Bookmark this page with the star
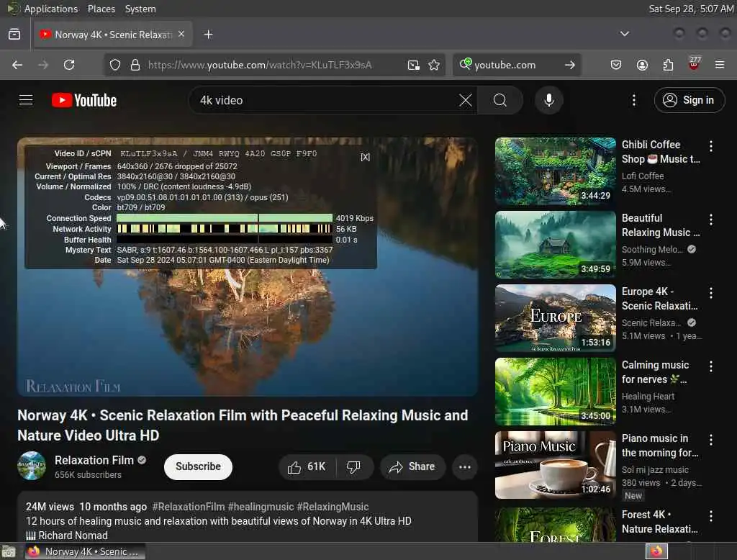737x560 pixels. point(434,65)
